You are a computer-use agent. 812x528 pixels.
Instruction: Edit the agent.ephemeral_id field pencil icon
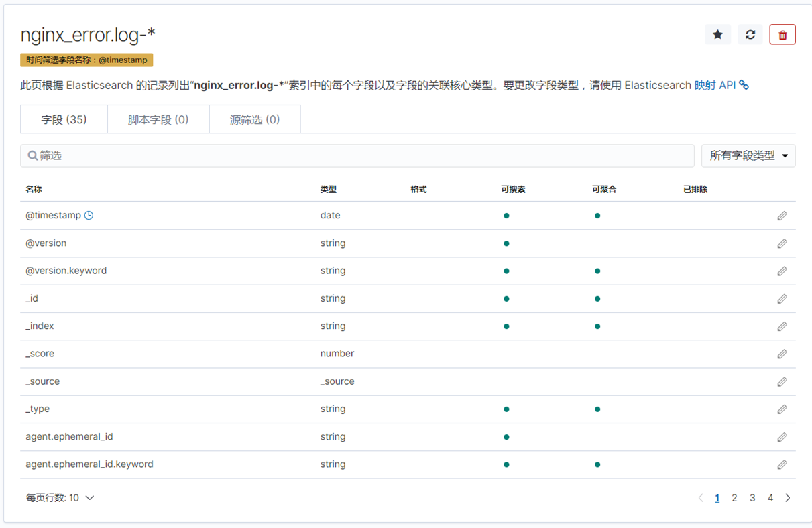(782, 437)
